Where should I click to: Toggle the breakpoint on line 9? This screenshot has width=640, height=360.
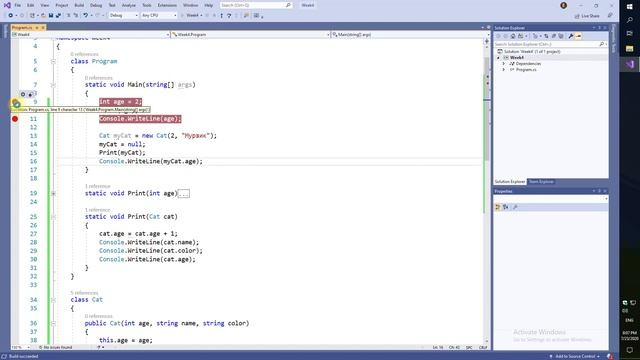15,102
